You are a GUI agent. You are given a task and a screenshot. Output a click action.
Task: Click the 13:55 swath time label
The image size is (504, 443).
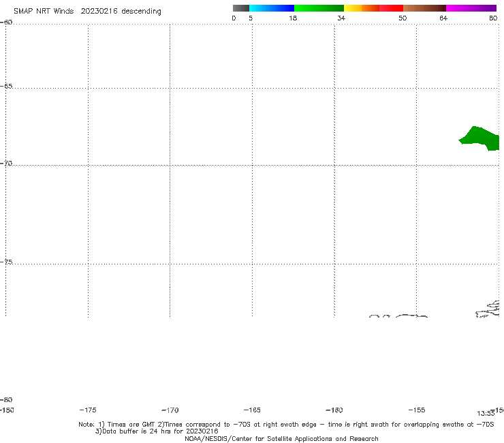click(486, 414)
